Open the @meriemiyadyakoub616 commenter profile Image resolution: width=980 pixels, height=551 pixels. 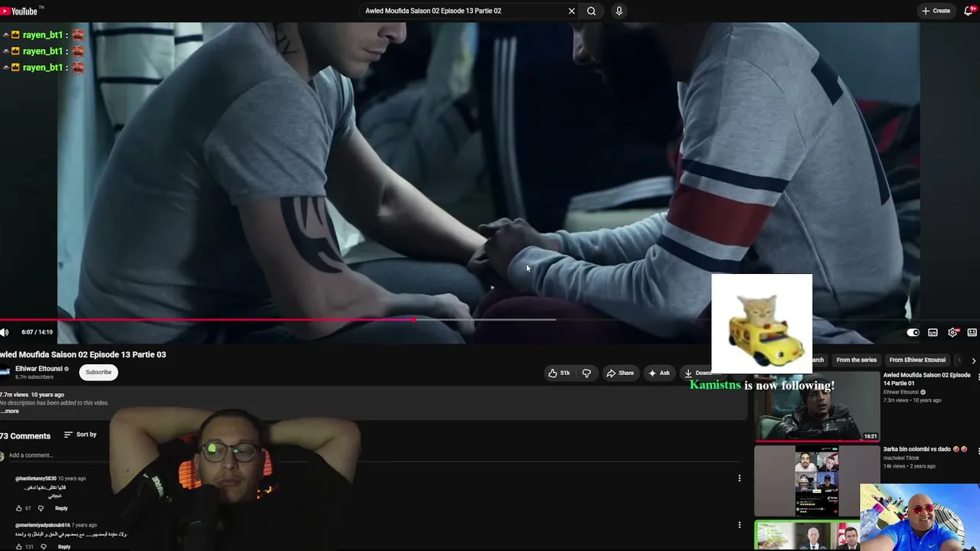click(43, 525)
